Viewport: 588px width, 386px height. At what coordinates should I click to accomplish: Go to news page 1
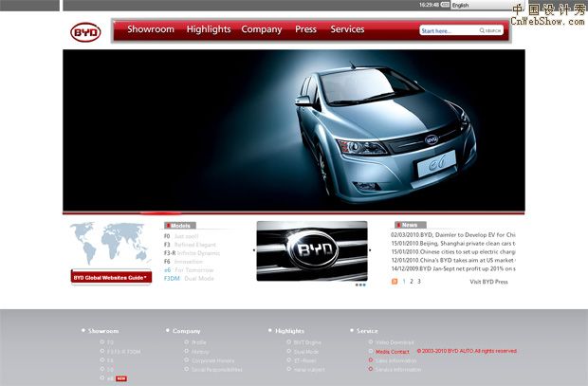[404, 282]
